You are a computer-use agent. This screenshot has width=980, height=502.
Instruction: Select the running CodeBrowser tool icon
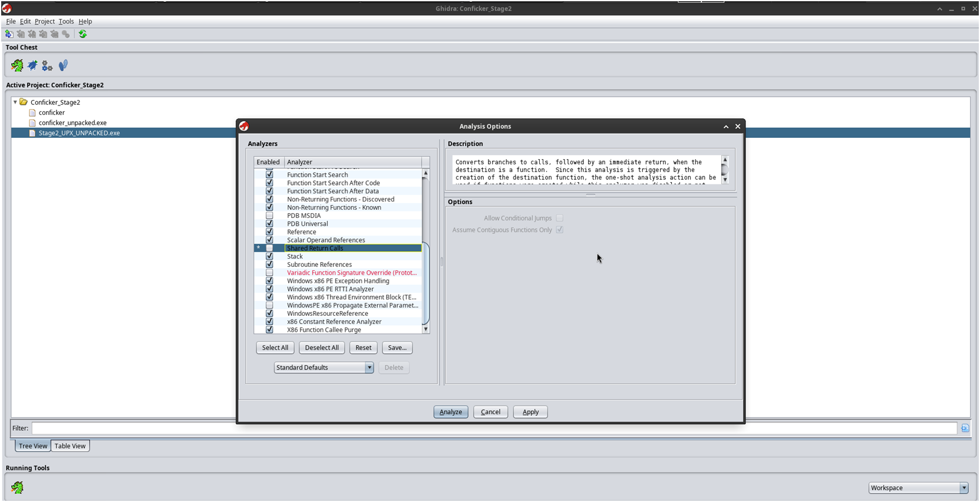tap(17, 487)
